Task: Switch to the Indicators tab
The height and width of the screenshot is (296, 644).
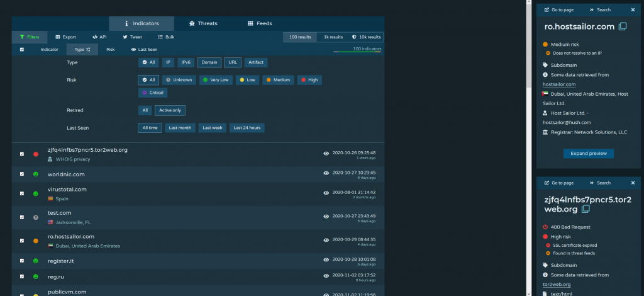Action: [142, 23]
